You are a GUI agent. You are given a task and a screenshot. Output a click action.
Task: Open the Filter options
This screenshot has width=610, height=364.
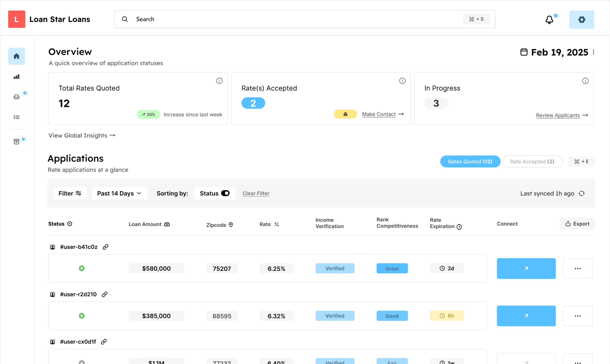[x=70, y=193]
